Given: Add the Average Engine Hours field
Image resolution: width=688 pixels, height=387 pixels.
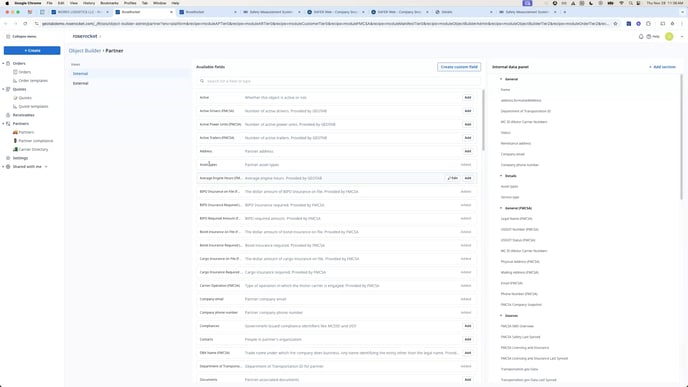Looking at the screenshot, I should 468,178.
